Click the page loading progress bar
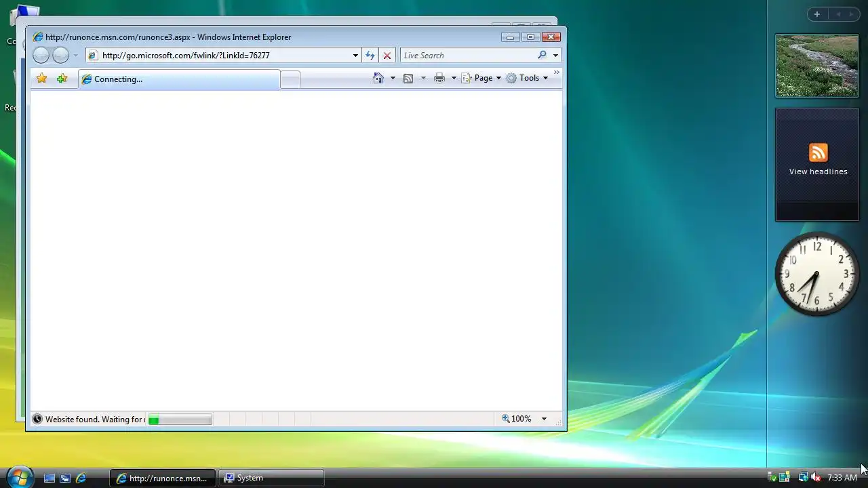 pyautogui.click(x=180, y=420)
